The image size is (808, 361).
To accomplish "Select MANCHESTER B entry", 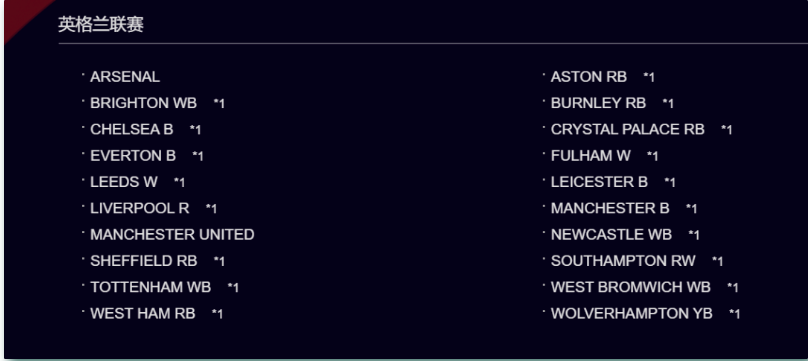I will (x=610, y=208).
